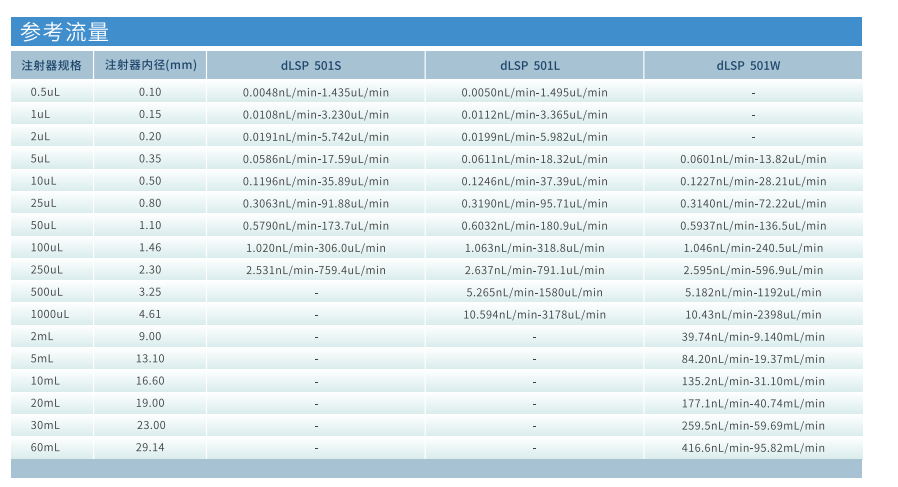This screenshot has width=898, height=487.
Task: Click the dLSP 501W column header
Action: (x=752, y=66)
